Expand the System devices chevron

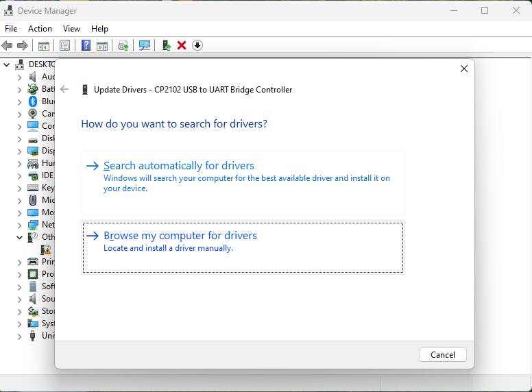(x=19, y=324)
